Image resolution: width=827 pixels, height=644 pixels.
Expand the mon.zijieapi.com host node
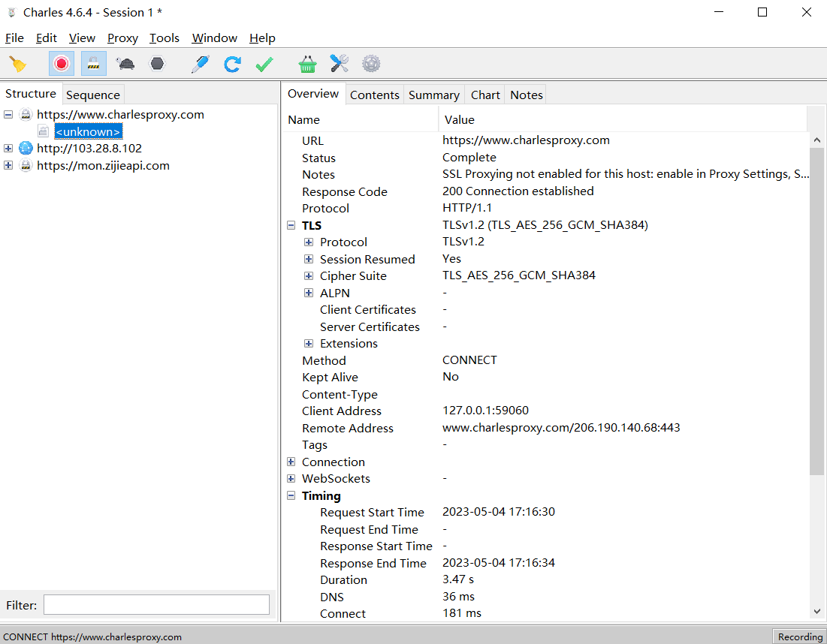pos(8,166)
